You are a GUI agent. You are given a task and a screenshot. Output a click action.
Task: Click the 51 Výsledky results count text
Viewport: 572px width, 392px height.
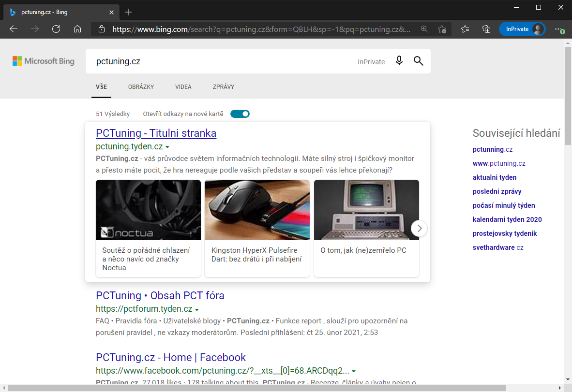pos(113,114)
